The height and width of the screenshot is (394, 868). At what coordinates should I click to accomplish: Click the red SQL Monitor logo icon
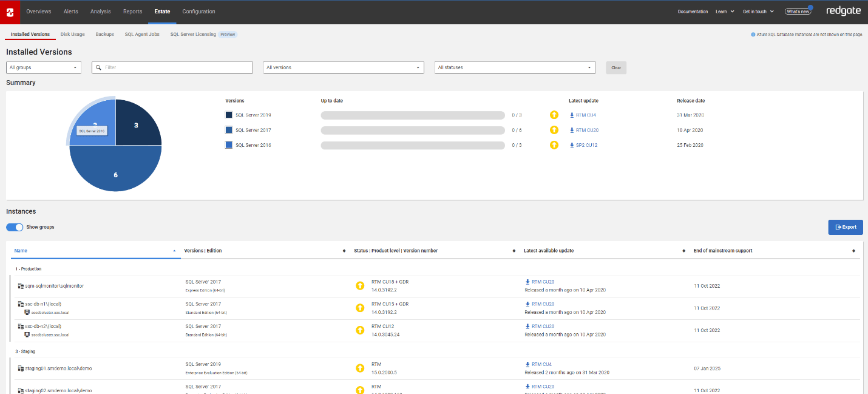10,12
